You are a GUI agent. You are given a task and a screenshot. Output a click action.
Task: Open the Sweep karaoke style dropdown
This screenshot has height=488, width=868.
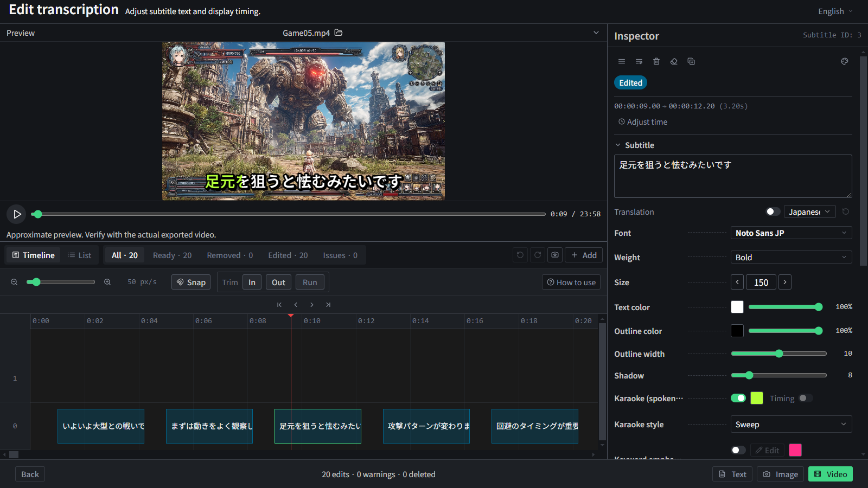[791, 424]
